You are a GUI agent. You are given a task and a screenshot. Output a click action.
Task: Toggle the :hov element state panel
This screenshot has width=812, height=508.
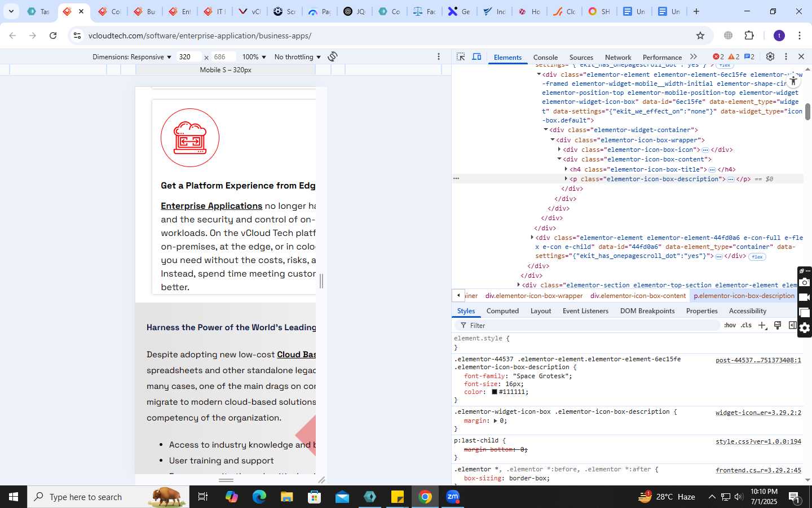[730, 325]
